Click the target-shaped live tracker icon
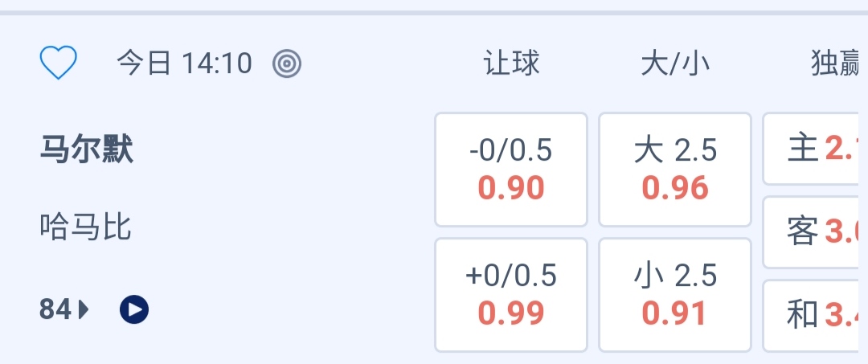The image size is (868, 364). pos(287,63)
